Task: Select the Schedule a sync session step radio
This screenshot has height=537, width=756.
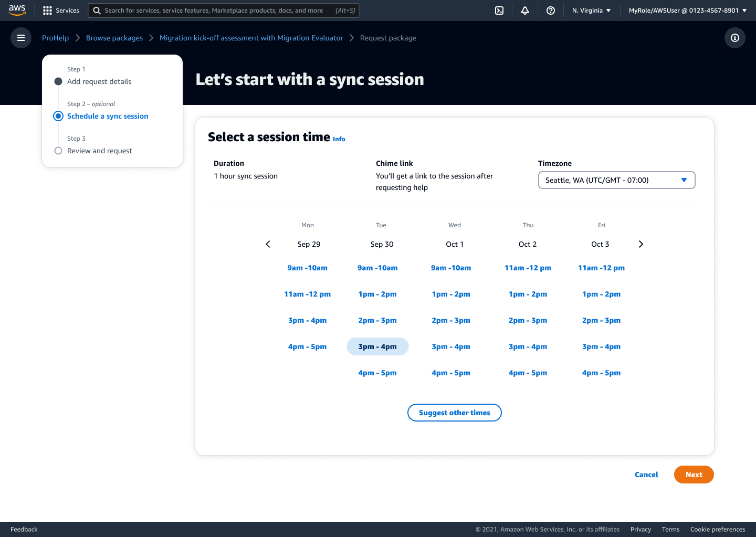Action: tap(58, 115)
